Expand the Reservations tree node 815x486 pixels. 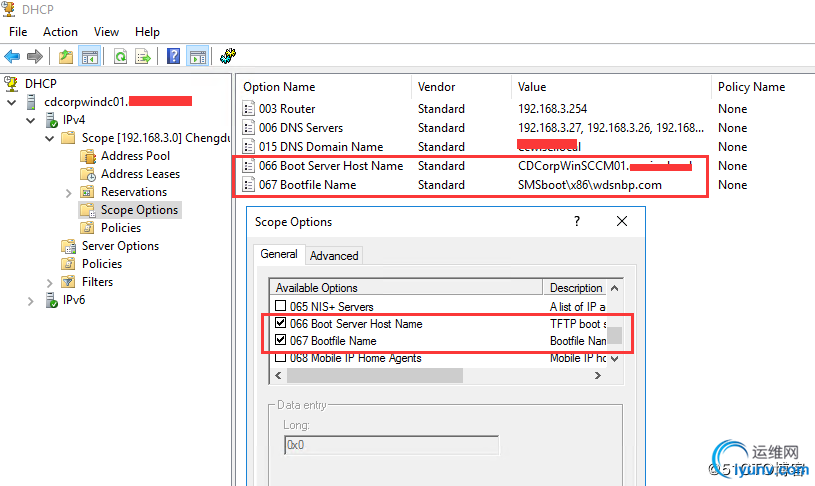[x=68, y=192]
